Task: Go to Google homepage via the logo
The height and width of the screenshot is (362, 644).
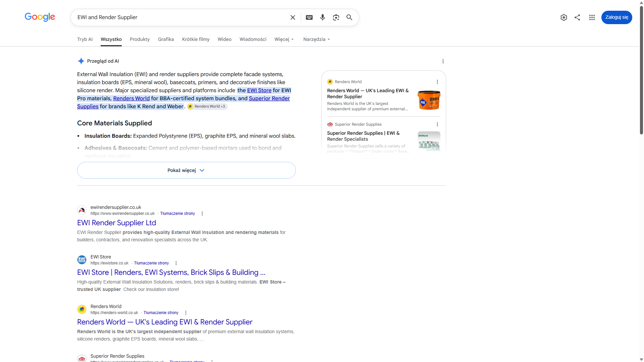Action: (40, 17)
